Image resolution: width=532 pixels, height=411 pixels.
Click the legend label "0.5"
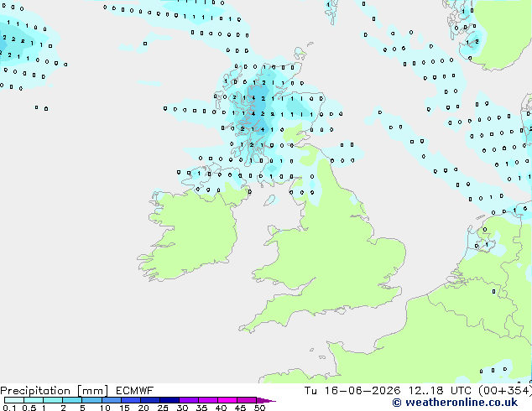[x=29, y=408]
